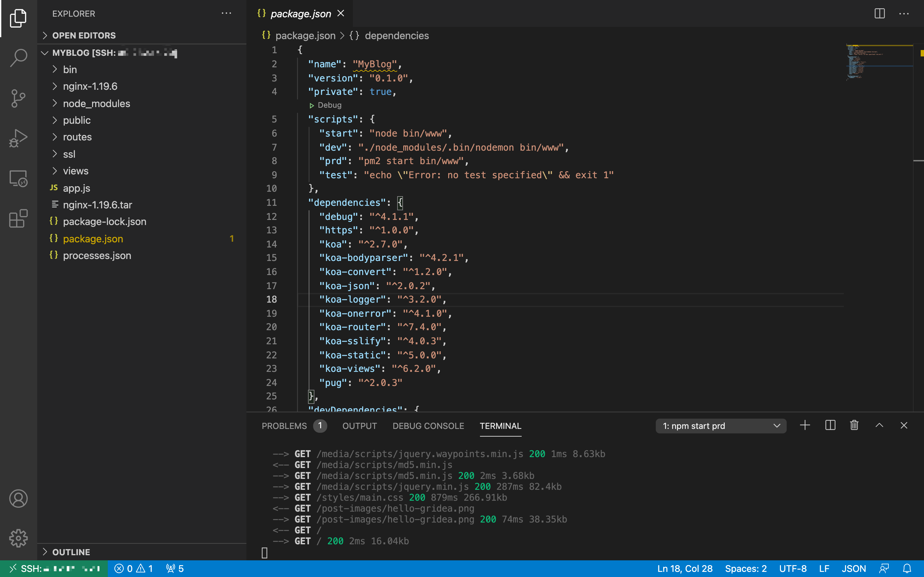Screen dimensions: 924x577
Task: Expand the node_modules folder
Action: (96, 104)
